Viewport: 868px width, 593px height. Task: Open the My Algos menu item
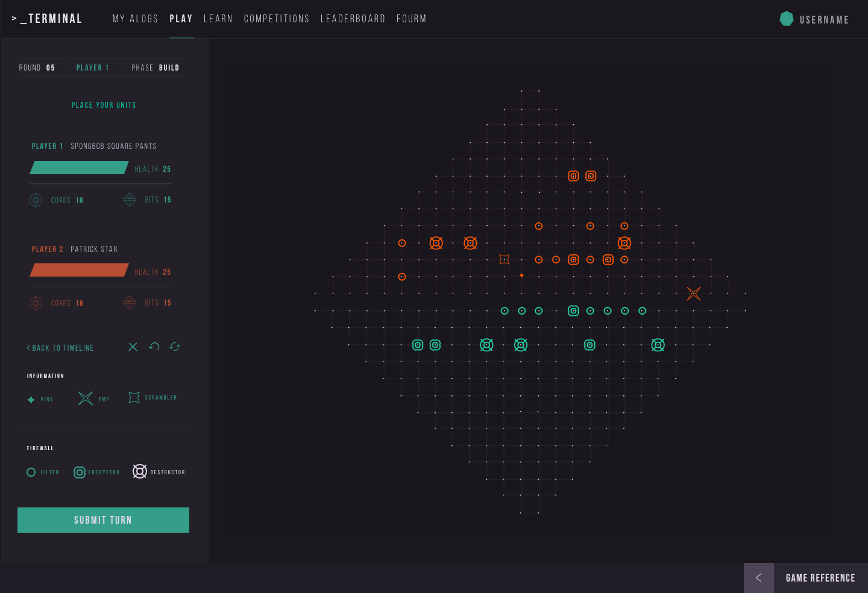[135, 19]
